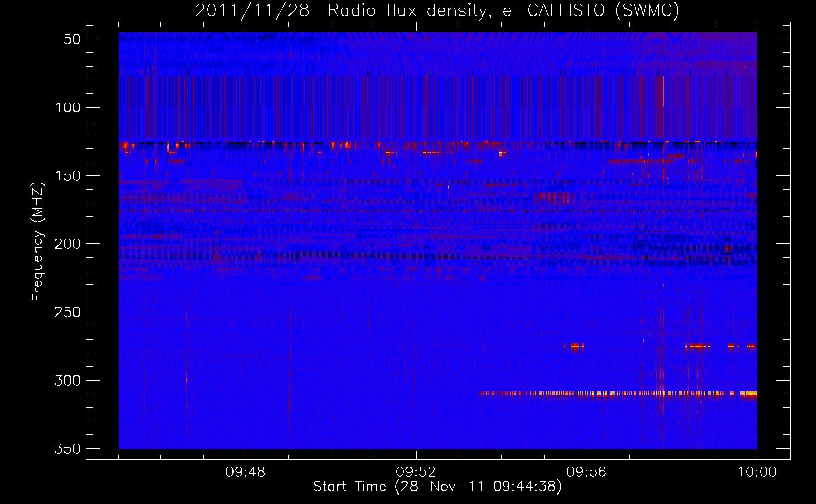The width and height of the screenshot is (816, 504).
Task: Click the 10:00 time tick label
Action: (757, 472)
